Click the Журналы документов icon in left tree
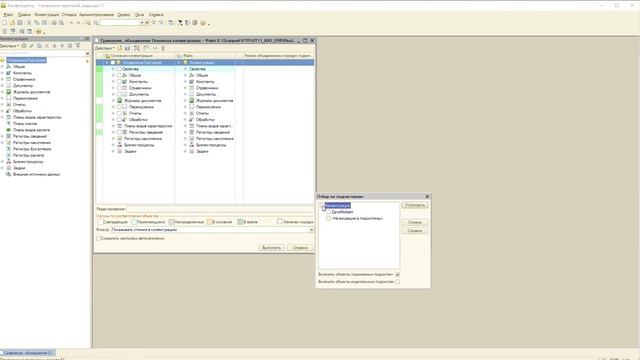 [x=9, y=92]
